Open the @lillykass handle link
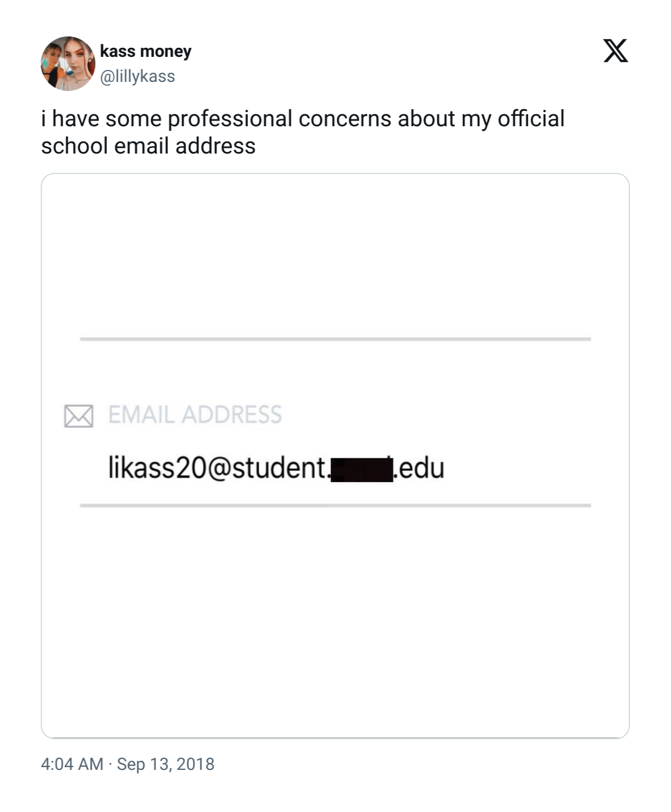 pos(138,76)
